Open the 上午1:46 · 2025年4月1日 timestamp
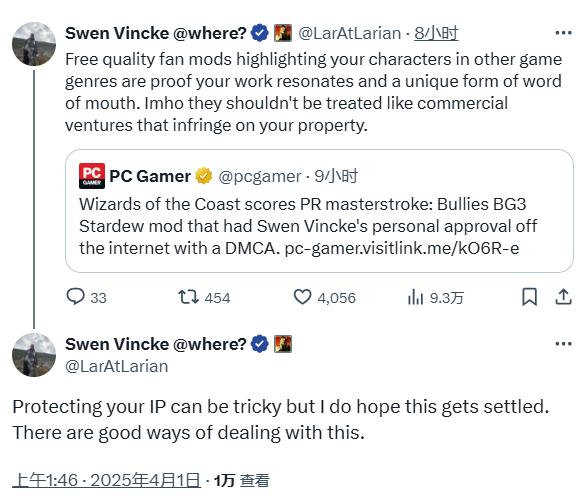 (x=106, y=480)
